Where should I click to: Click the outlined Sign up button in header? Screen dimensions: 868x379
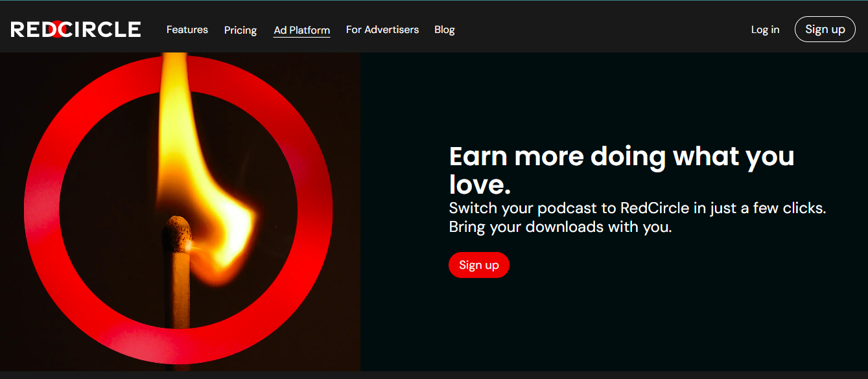[x=825, y=29]
